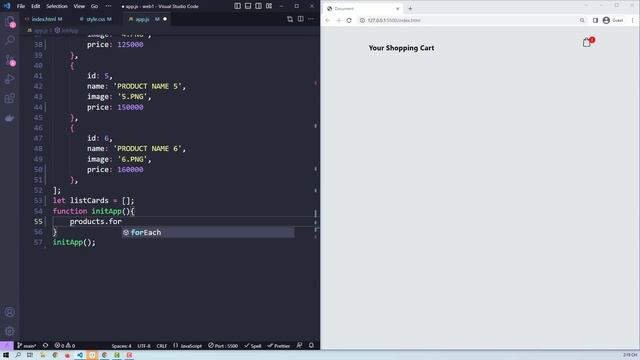
Task: Open the Go menu
Action: click(94, 6)
